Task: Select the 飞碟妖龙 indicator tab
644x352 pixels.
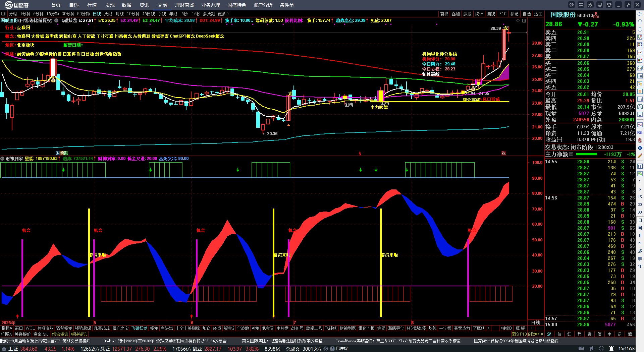Action: click(x=139, y=328)
